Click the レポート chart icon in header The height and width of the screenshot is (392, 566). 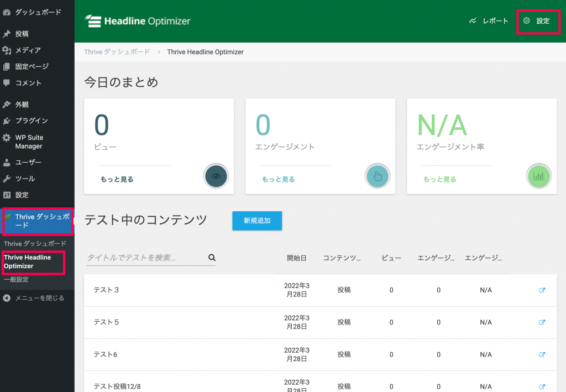473,20
